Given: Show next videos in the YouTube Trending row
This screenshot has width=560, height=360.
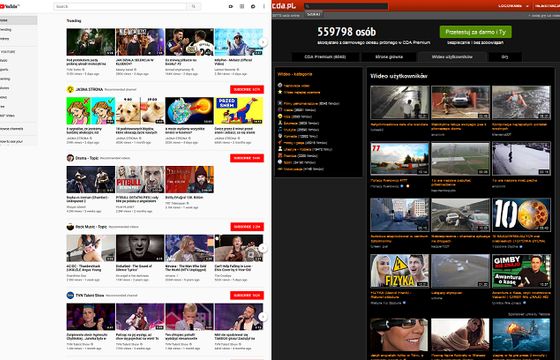Looking at the screenshot, I should click(x=263, y=42).
